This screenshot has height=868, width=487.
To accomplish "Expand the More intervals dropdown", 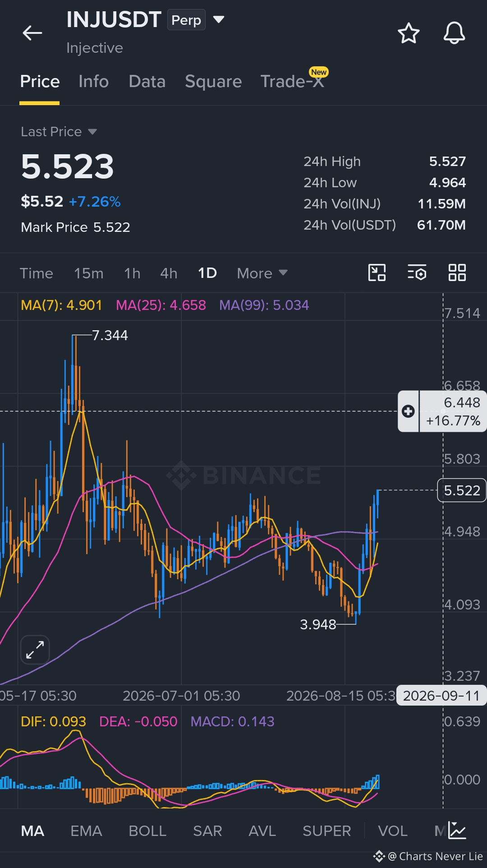I will (x=262, y=273).
